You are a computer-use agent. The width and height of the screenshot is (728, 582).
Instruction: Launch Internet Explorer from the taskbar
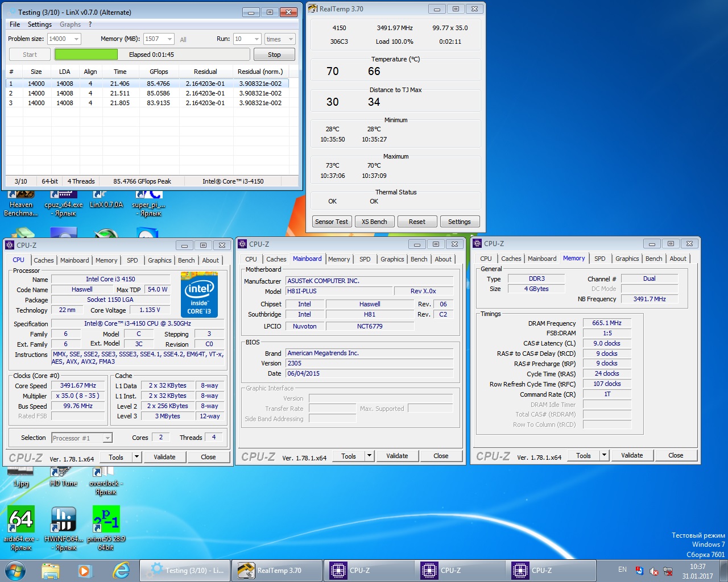[x=121, y=570]
